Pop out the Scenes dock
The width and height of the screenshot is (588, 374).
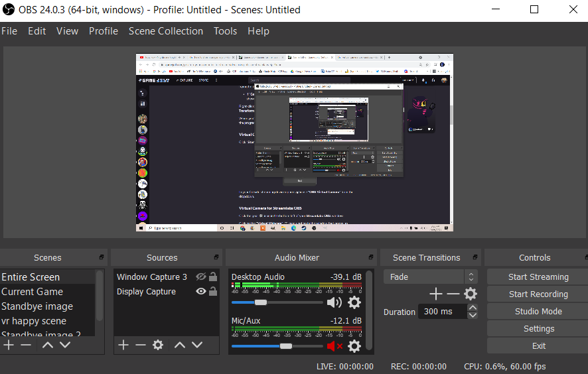(102, 257)
